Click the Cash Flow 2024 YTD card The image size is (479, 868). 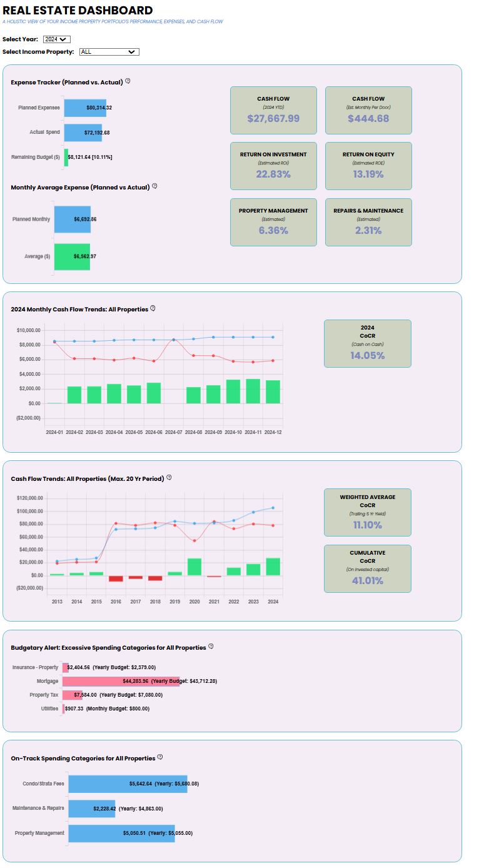(x=273, y=110)
